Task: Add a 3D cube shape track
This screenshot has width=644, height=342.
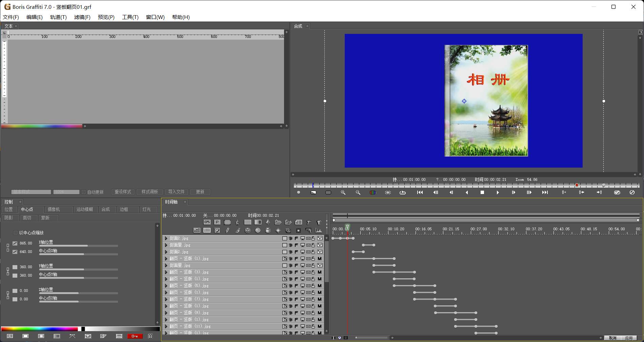Action: click(248, 231)
